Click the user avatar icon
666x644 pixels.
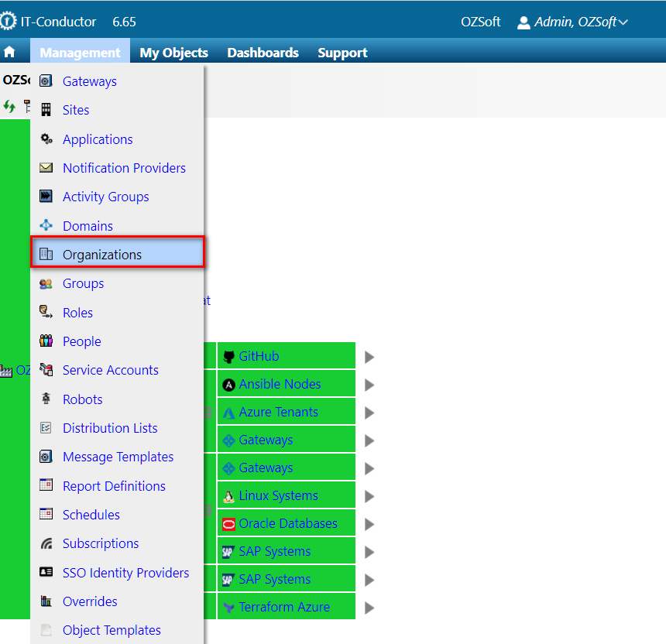(x=524, y=22)
